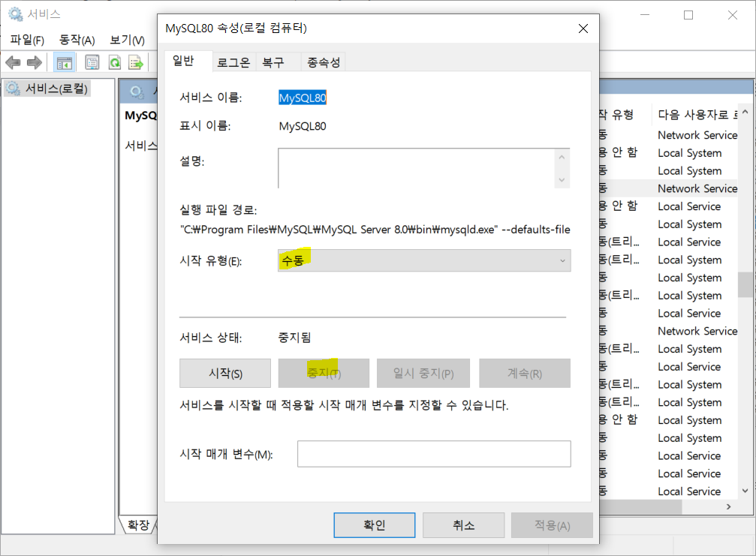
Task: Click into the 시작 매개 변수 input field
Action: tap(434, 454)
